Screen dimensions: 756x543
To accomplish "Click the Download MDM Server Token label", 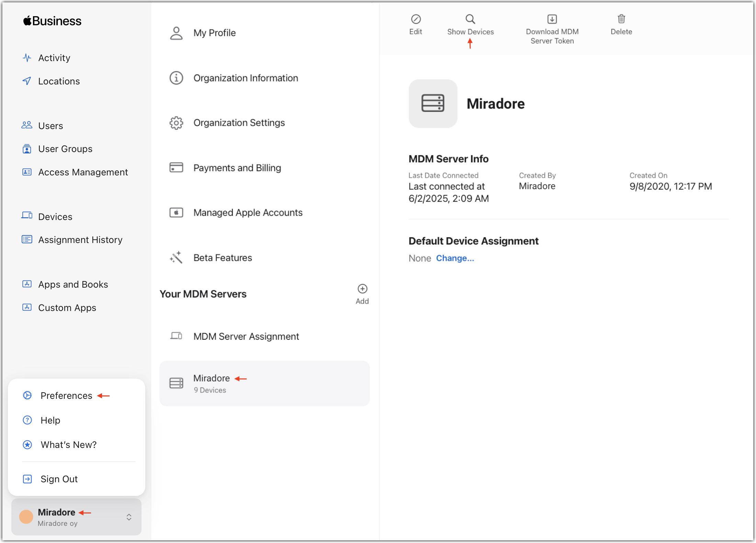I will coord(552,36).
